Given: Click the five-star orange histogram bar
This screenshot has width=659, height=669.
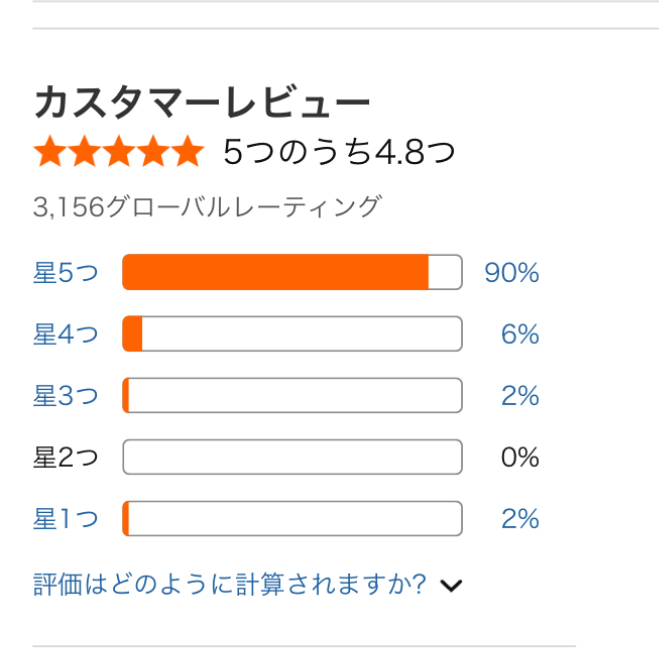Looking at the screenshot, I should [292, 272].
